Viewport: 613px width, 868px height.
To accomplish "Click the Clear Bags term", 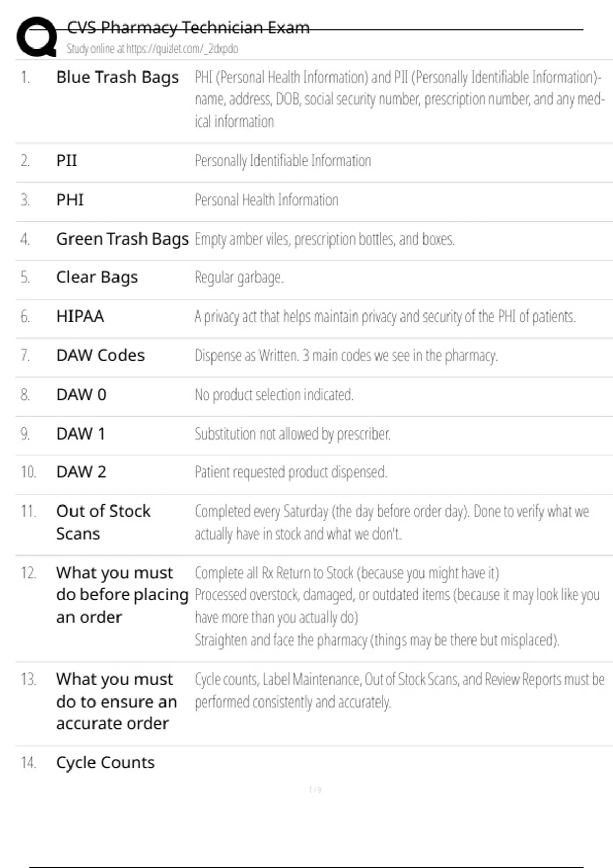I will coord(97,277).
